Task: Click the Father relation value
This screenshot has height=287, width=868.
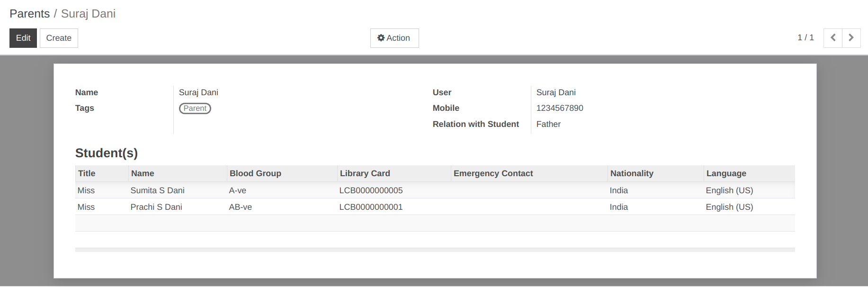Action: click(x=548, y=124)
